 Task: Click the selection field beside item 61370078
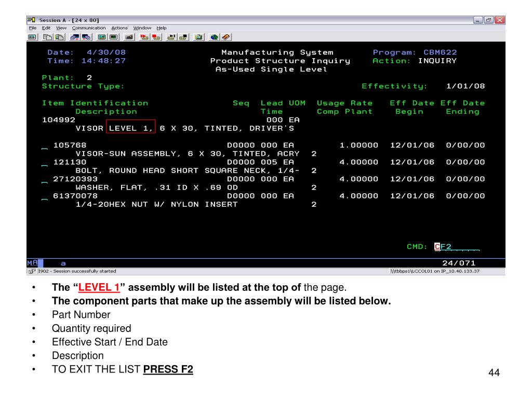[45, 197]
